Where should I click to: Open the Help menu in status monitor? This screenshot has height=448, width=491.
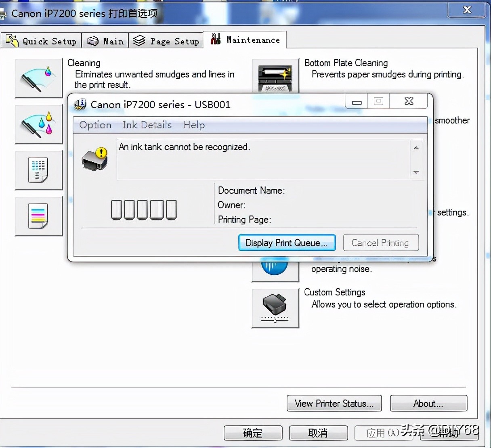point(194,125)
